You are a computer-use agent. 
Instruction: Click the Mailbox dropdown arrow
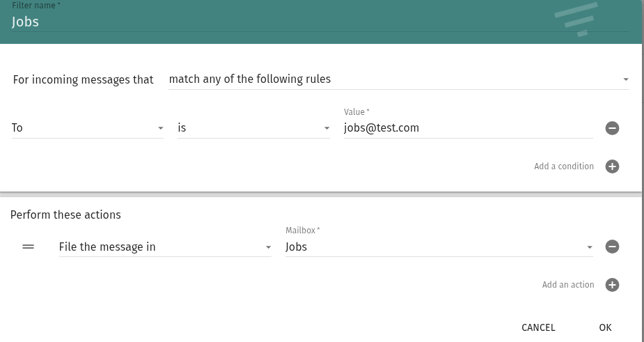point(590,247)
